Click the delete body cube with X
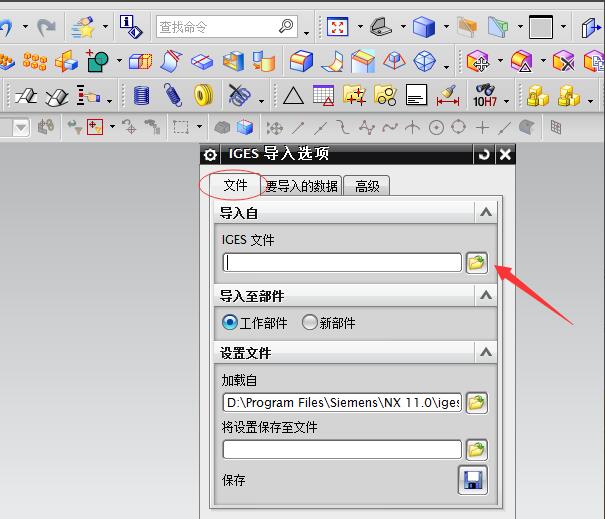 pos(563,61)
